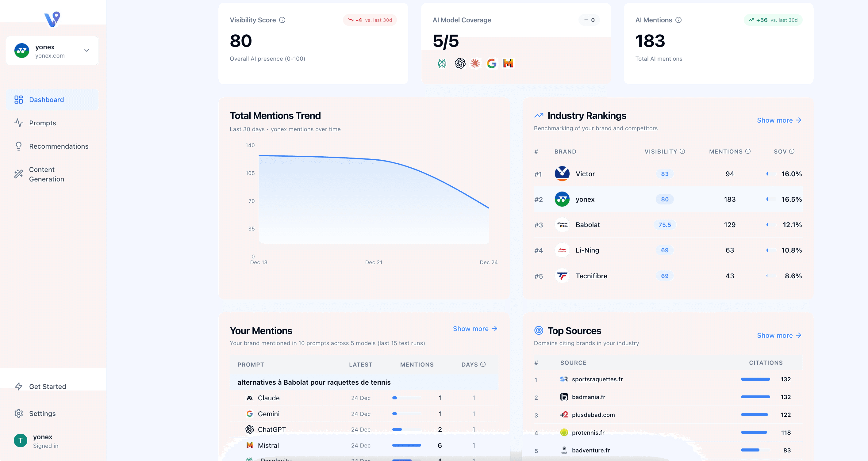
Task: Switch to the Dashboard section
Action: click(46, 99)
